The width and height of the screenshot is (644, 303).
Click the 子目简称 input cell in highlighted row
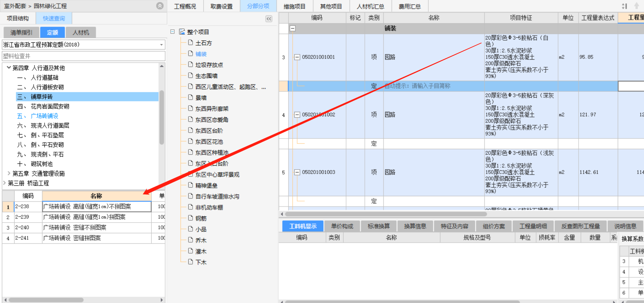pyautogui.click(x=434, y=86)
